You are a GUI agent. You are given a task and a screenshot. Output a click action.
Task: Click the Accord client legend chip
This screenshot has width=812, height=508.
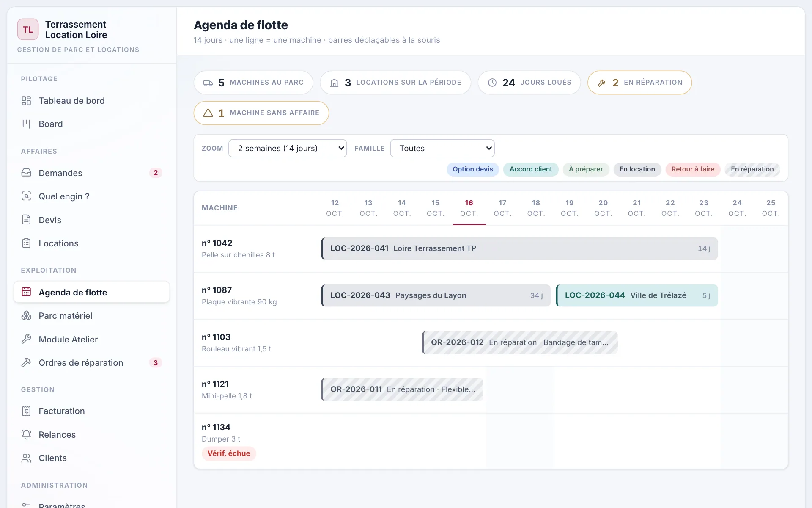point(531,169)
